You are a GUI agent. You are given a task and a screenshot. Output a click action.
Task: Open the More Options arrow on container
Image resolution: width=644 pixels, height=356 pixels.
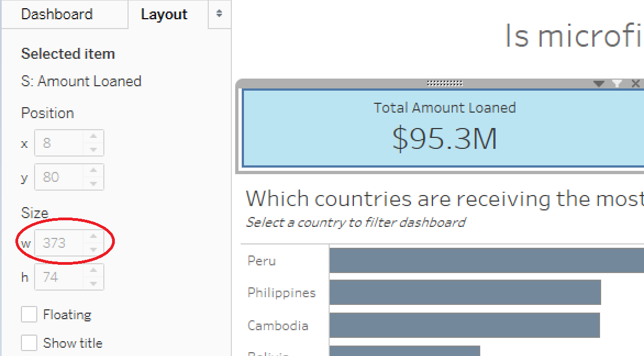click(x=599, y=84)
